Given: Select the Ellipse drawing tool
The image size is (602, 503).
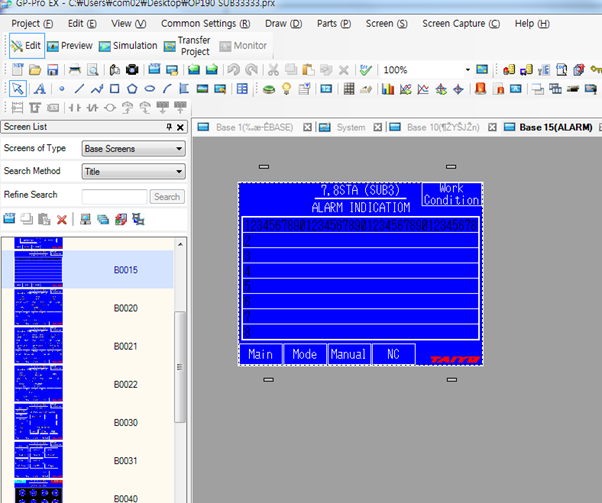Looking at the screenshot, I should coord(150,89).
